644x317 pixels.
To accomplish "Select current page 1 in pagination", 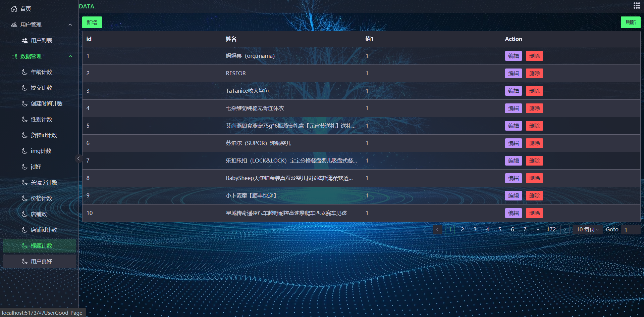I will point(450,229).
